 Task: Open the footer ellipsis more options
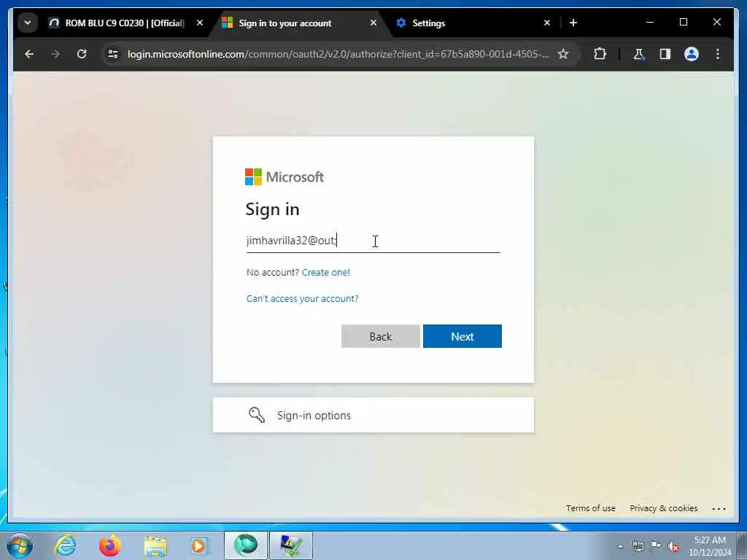719,508
